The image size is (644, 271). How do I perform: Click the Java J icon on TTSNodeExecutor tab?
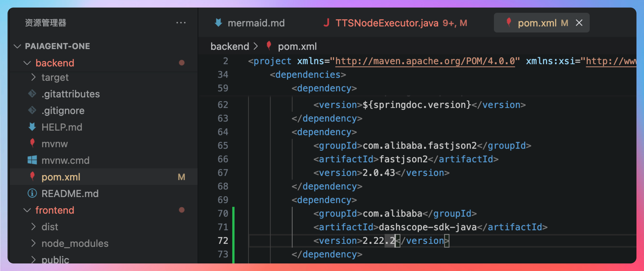(326, 23)
